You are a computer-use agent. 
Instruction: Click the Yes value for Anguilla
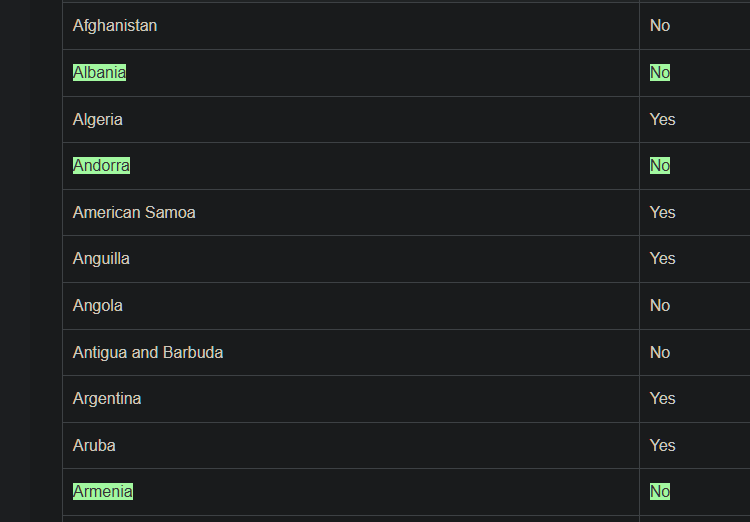point(662,259)
